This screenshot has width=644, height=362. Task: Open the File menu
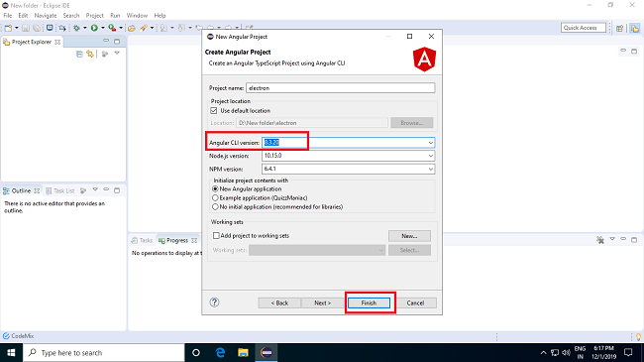(x=8, y=16)
